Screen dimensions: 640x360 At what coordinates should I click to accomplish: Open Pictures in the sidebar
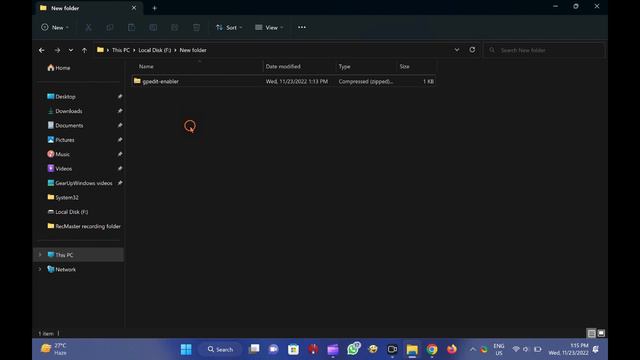[x=61, y=140]
